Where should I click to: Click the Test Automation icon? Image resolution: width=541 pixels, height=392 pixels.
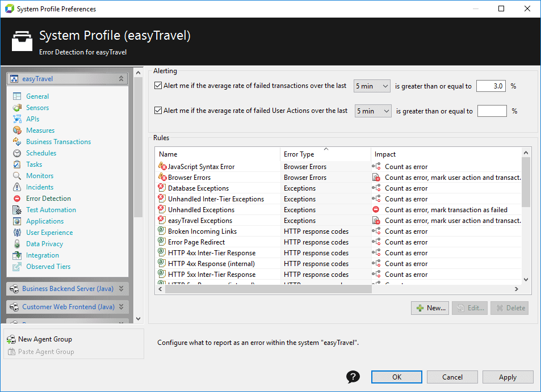[x=17, y=210]
